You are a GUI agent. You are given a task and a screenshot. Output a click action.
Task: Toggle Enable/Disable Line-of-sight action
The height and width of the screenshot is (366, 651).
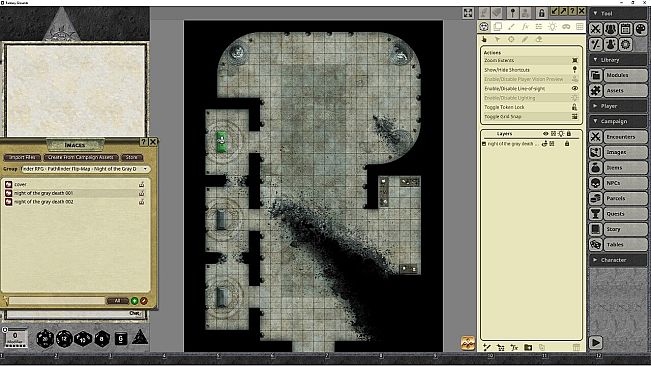531,88
